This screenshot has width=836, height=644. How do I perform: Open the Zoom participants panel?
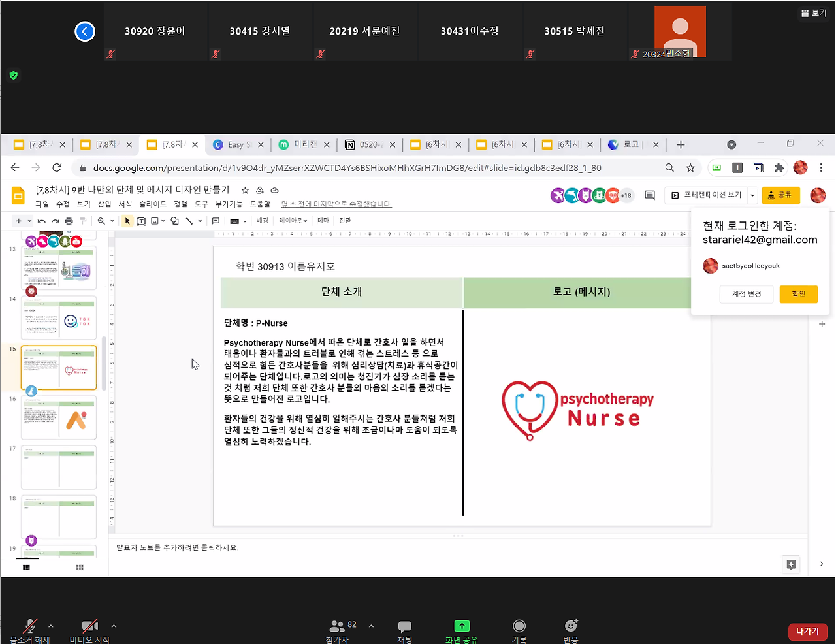(x=337, y=626)
